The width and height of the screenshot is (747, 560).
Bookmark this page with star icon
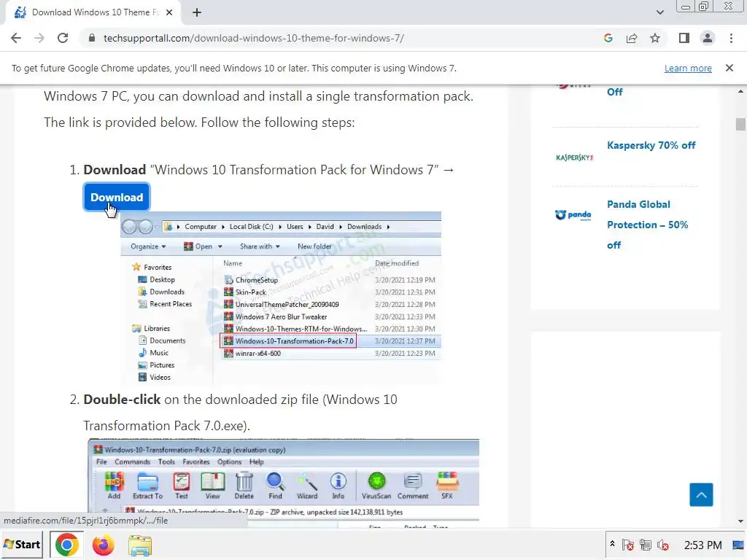pyautogui.click(x=655, y=38)
